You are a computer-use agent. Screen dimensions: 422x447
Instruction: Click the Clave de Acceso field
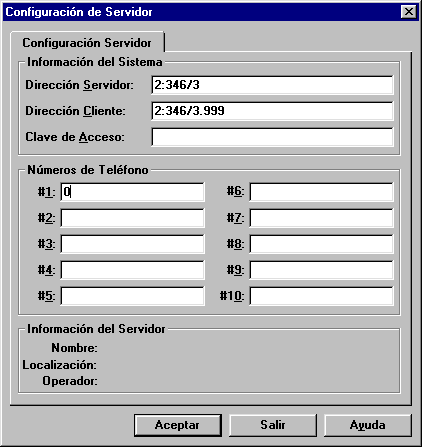pyautogui.click(x=272, y=137)
